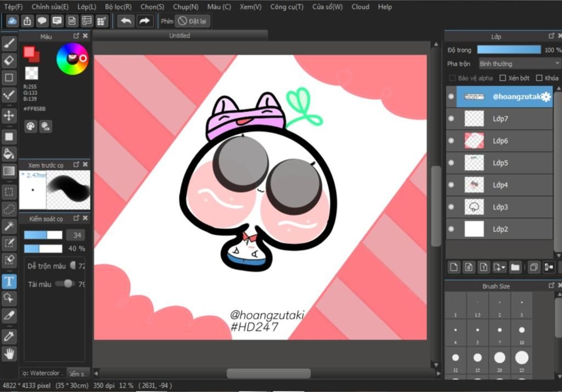Viewport: 562px width, 392px height.
Task: Click the new layer icon
Action: click(454, 267)
